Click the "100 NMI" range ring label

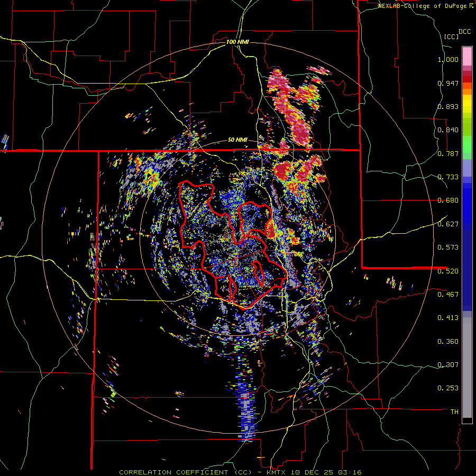click(237, 42)
